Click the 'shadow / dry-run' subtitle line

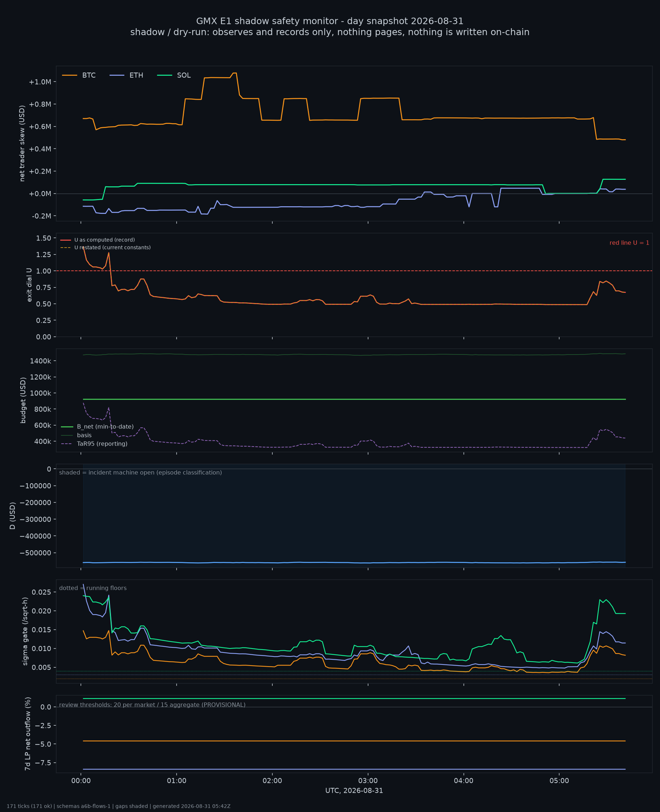[330, 32]
